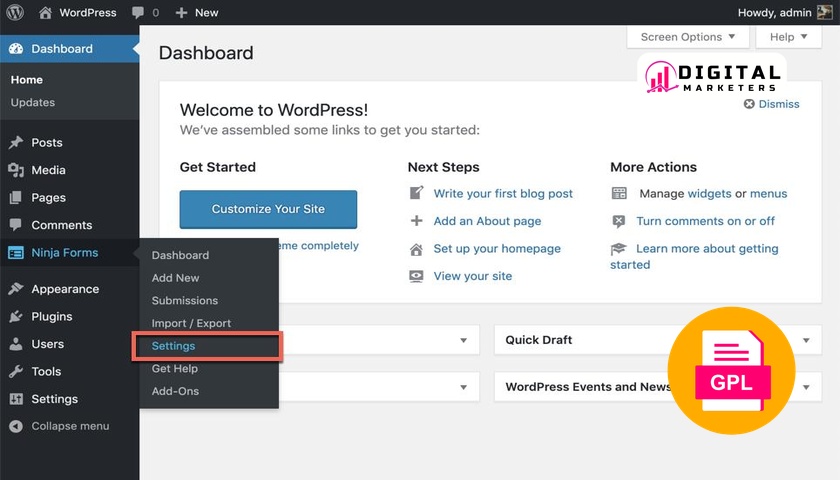This screenshot has width=840, height=480.
Task: Open Submissions in Ninja Forms submenu
Action: [x=185, y=301]
